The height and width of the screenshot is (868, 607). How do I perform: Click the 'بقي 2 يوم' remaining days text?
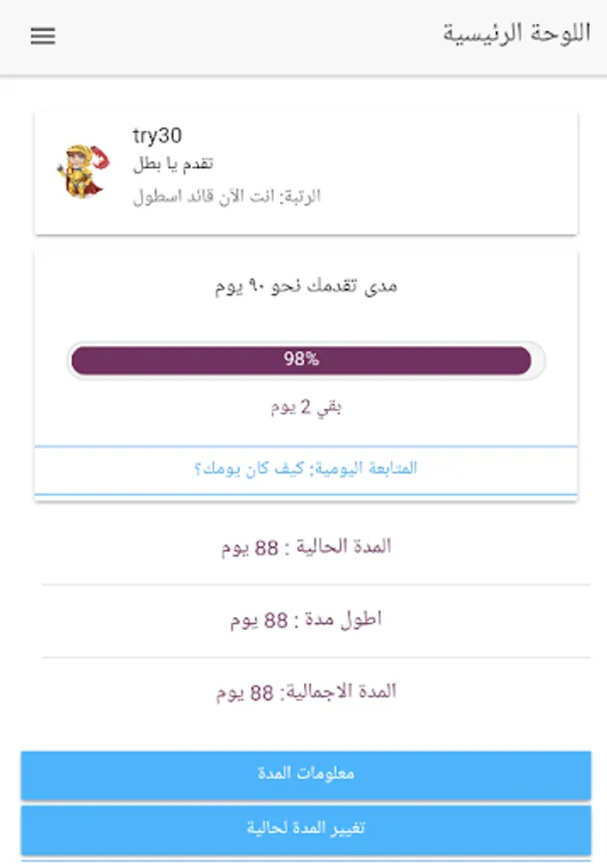pyautogui.click(x=306, y=407)
